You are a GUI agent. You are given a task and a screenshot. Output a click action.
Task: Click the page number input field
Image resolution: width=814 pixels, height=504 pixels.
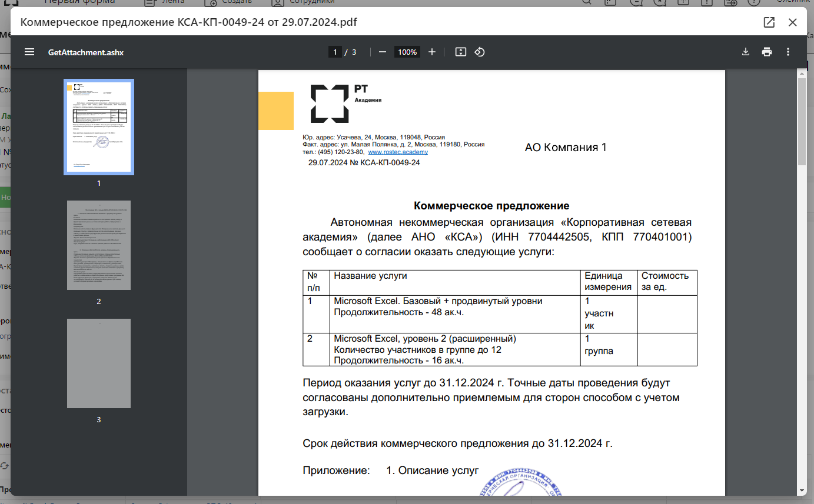click(x=335, y=52)
